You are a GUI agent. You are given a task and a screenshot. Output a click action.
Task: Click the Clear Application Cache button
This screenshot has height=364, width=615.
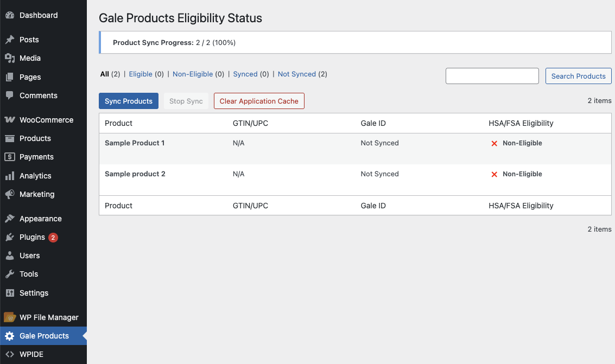pyautogui.click(x=259, y=101)
